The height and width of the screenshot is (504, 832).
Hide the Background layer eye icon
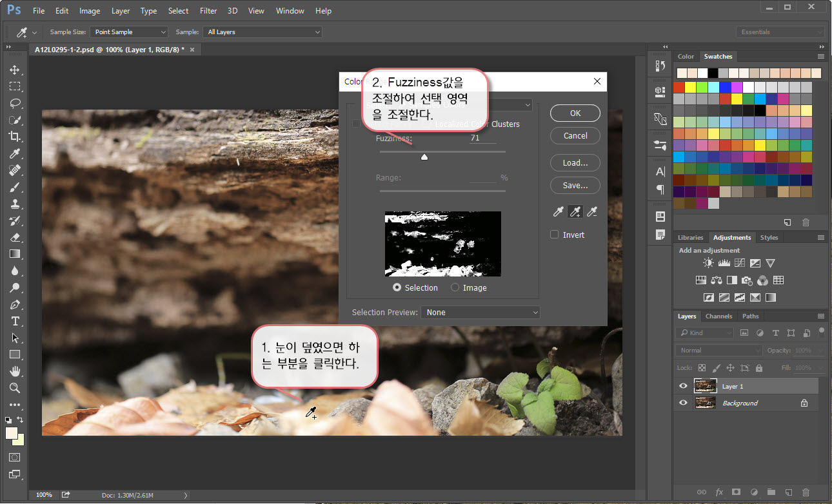[683, 403]
